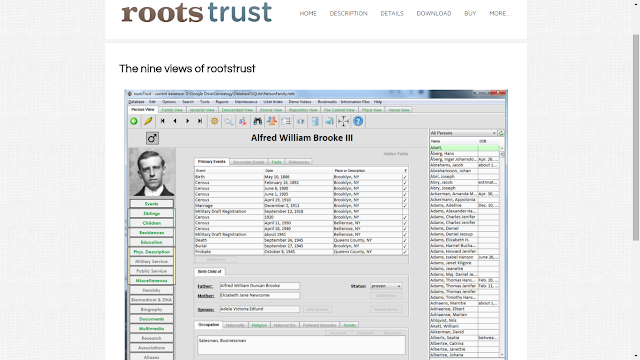Click the previous record arrow icon

175,121
